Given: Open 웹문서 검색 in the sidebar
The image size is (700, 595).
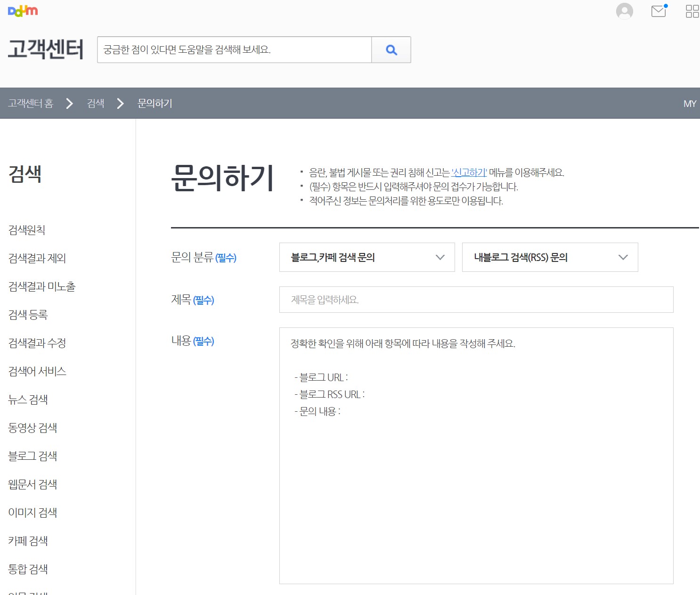Looking at the screenshot, I should pyautogui.click(x=33, y=484).
